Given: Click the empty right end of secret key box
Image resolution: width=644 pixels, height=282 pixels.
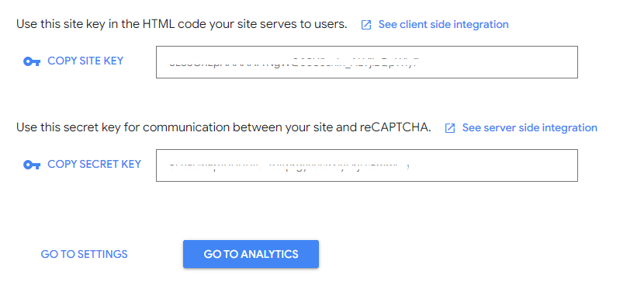Looking at the screenshot, I should (x=497, y=165).
